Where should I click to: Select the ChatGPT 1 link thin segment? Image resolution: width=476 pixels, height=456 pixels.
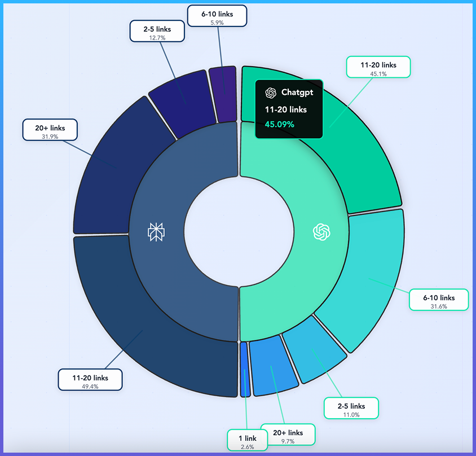[245, 370]
